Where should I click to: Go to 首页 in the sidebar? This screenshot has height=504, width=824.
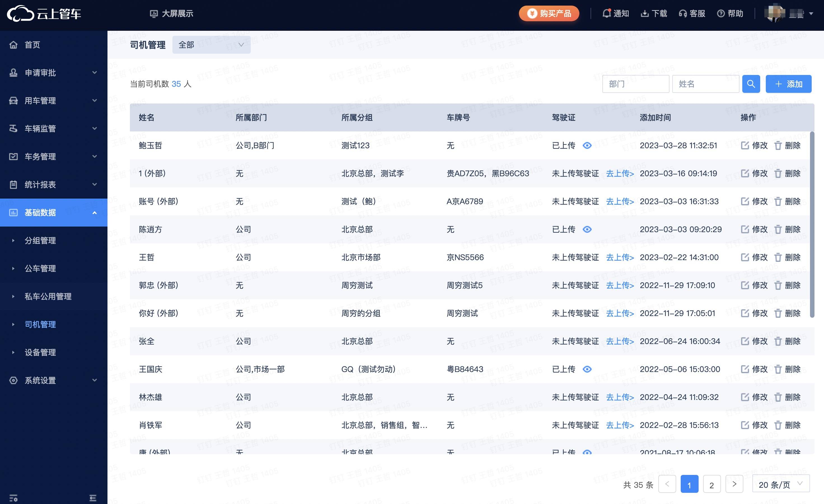pos(53,45)
